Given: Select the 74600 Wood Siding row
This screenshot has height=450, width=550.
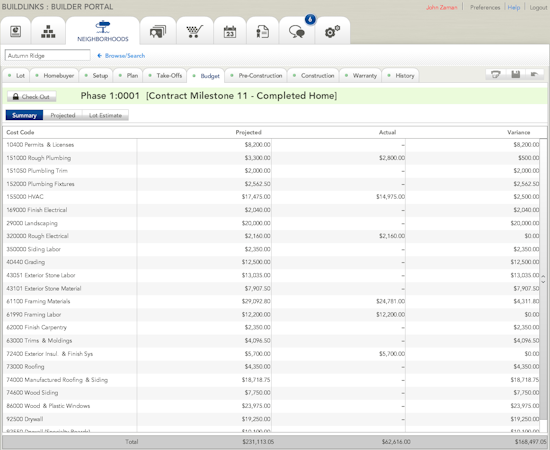Looking at the screenshot, I should click(x=271, y=392).
